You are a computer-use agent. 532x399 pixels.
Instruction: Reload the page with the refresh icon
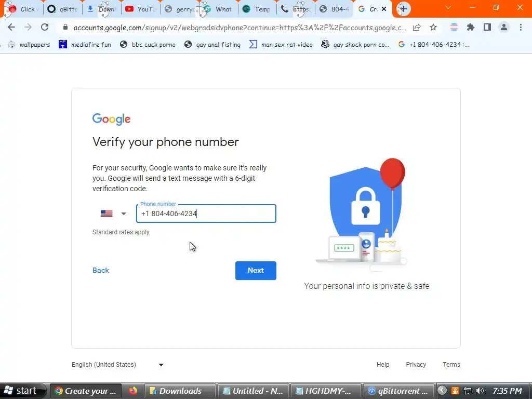[45, 28]
